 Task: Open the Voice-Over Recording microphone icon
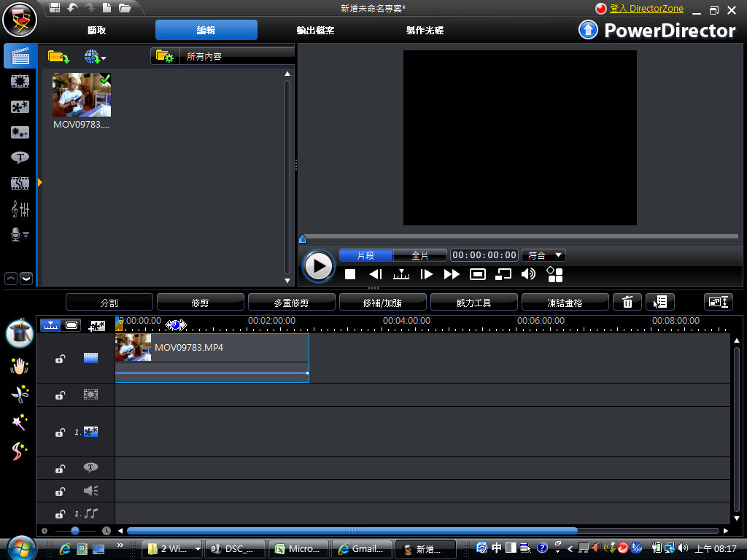click(x=20, y=234)
